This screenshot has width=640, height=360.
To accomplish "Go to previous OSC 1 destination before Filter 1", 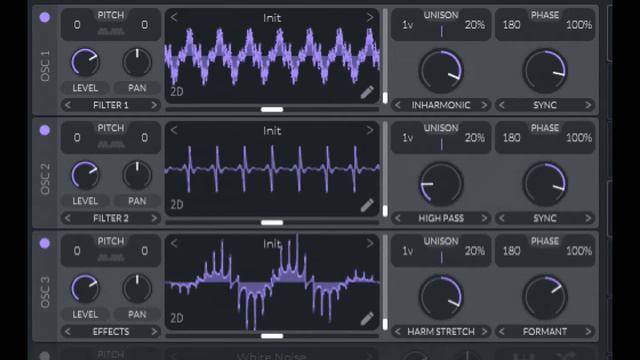I will (x=68, y=105).
